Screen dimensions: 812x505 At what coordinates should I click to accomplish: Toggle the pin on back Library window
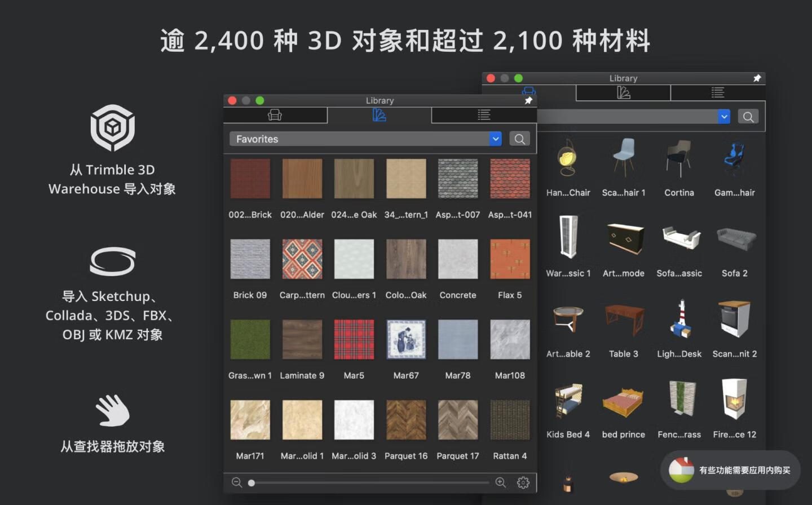pos(757,78)
